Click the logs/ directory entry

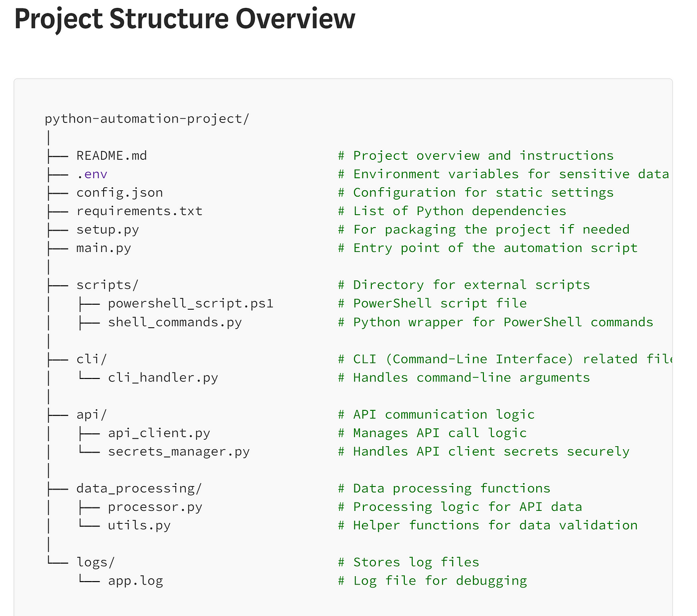coord(96,562)
